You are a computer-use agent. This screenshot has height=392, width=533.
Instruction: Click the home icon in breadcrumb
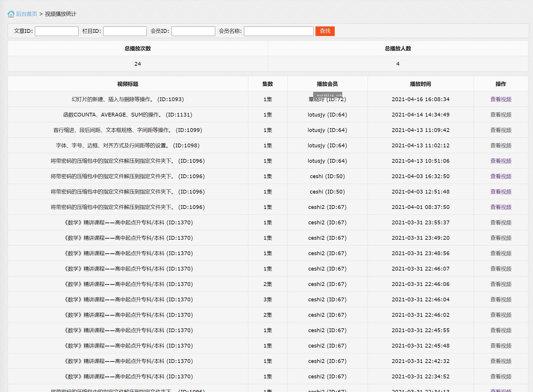click(x=11, y=14)
